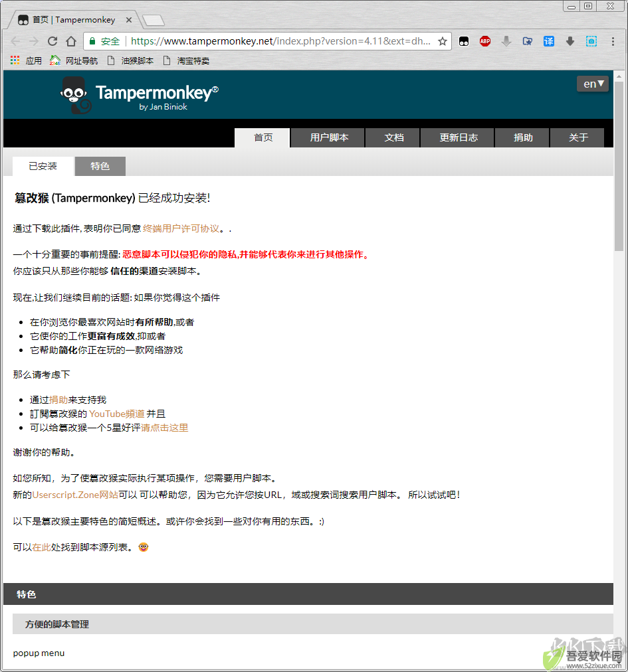Viewport: 628px width, 672px height.
Task: Reload the page with refresh icon
Action: 52,41
